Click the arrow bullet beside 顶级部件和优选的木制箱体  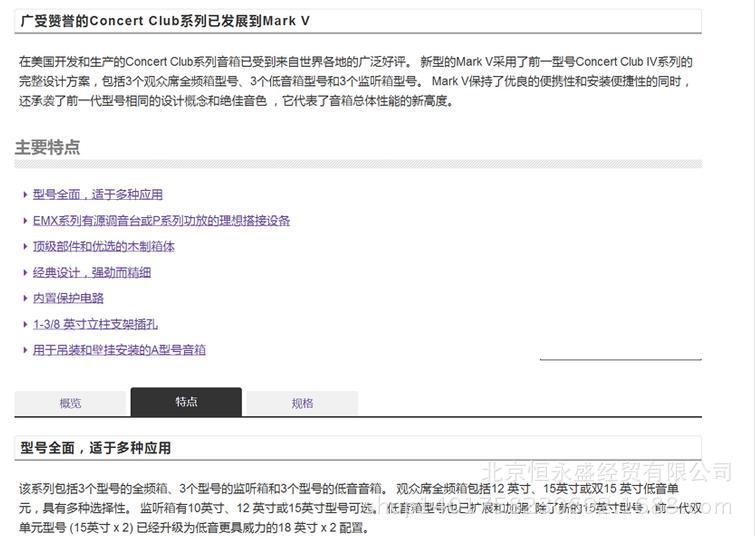[25, 247]
